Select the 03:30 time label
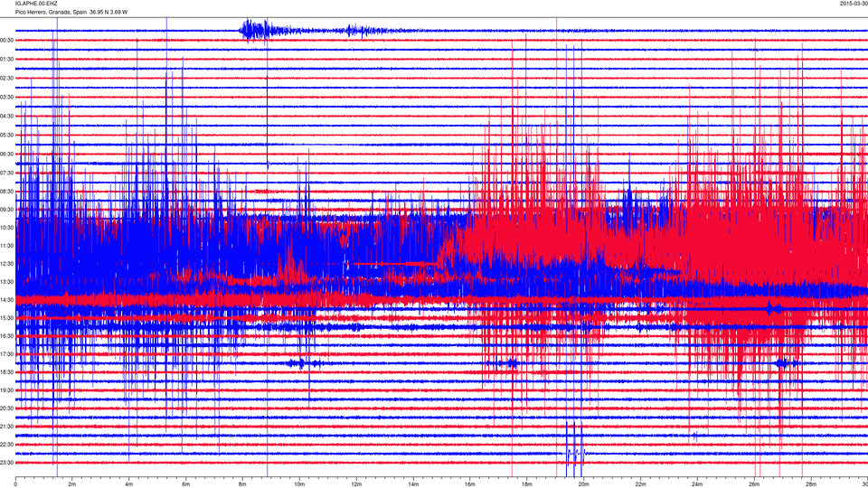The height and width of the screenshot is (488, 868). [6, 98]
